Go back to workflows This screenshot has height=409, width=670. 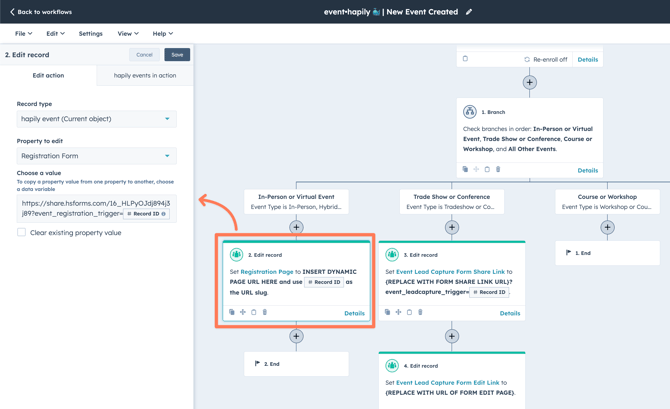[41, 12]
